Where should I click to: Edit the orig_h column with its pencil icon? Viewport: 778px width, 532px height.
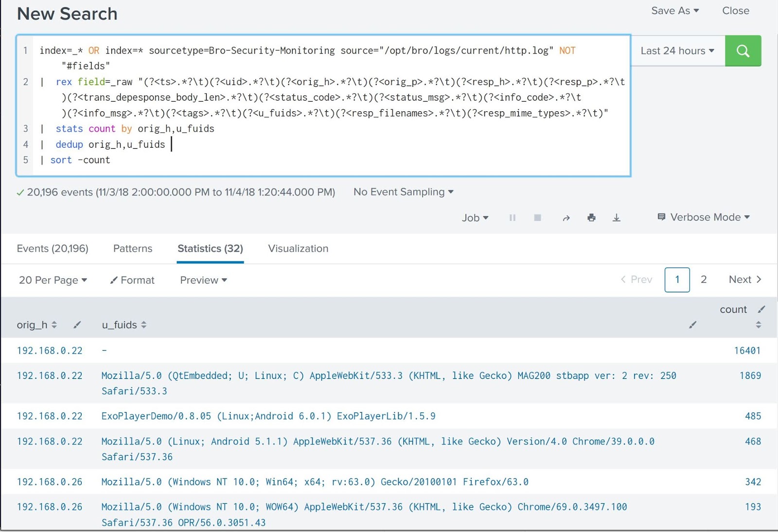(x=77, y=325)
